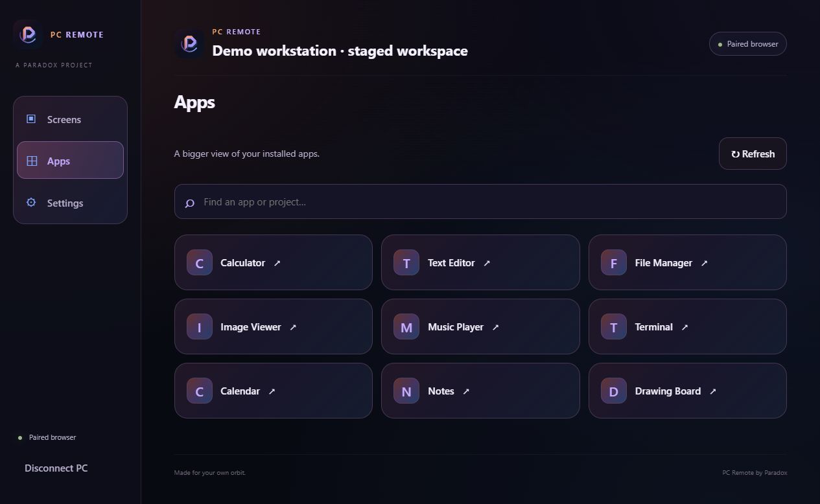Click the Terminal app letter icon
Image resolution: width=820 pixels, height=504 pixels.
pyautogui.click(x=614, y=327)
